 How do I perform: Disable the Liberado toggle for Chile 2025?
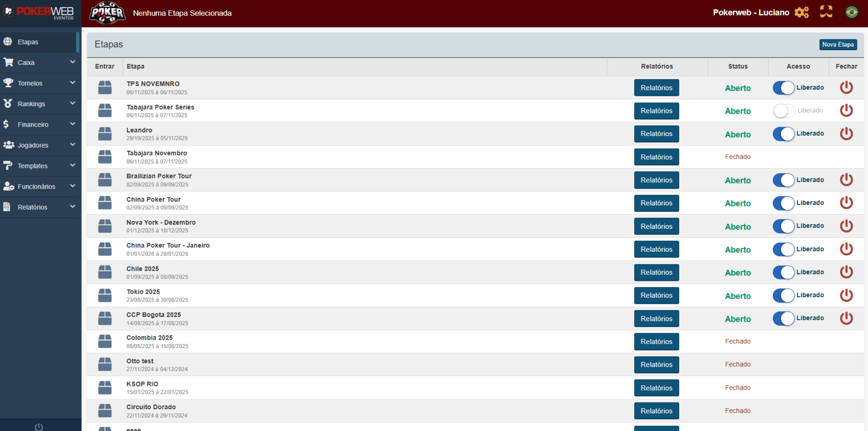tap(783, 272)
